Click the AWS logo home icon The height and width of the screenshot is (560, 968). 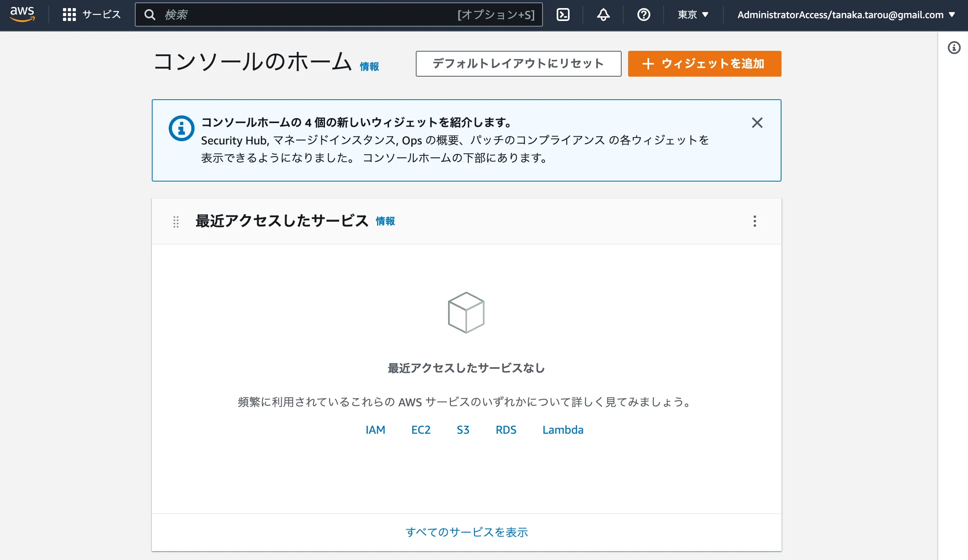pos(22,14)
